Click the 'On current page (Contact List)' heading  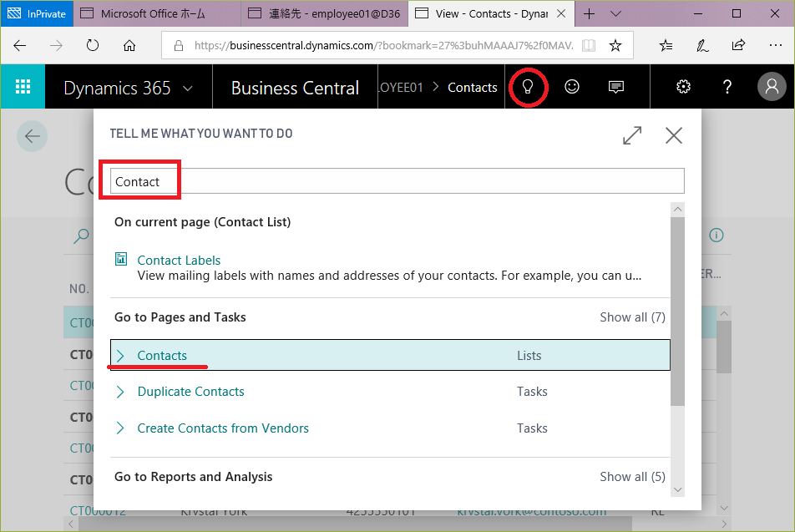[203, 222]
